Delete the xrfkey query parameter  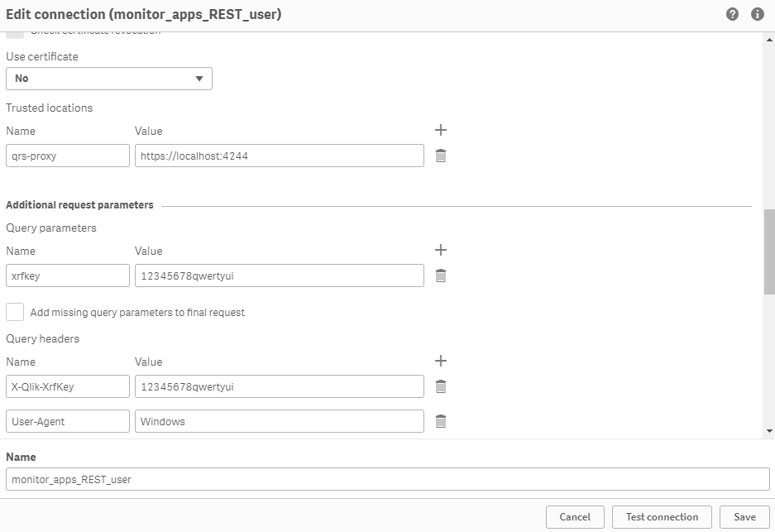click(441, 276)
